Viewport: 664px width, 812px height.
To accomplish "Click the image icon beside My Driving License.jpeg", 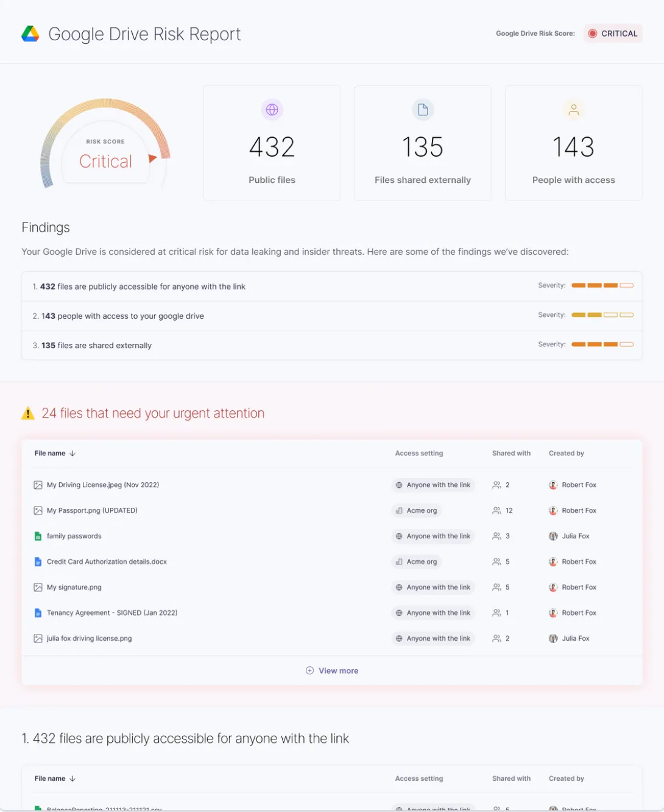I will (x=38, y=485).
